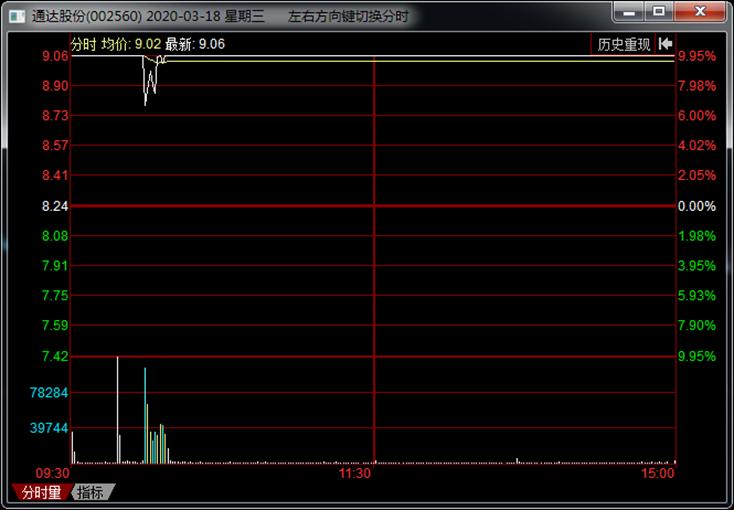Switch to the 分时量 tab

click(x=41, y=492)
